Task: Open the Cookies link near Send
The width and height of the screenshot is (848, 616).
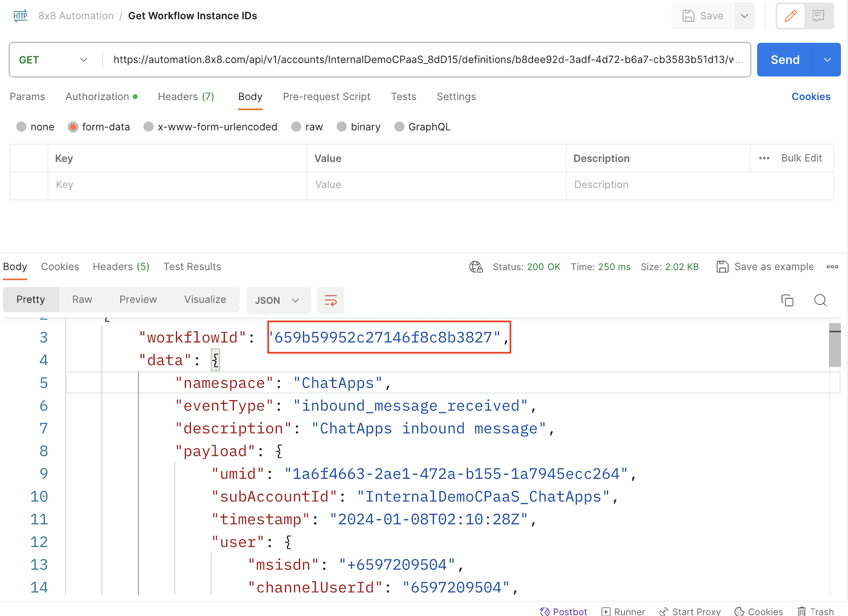Action: pyautogui.click(x=810, y=97)
